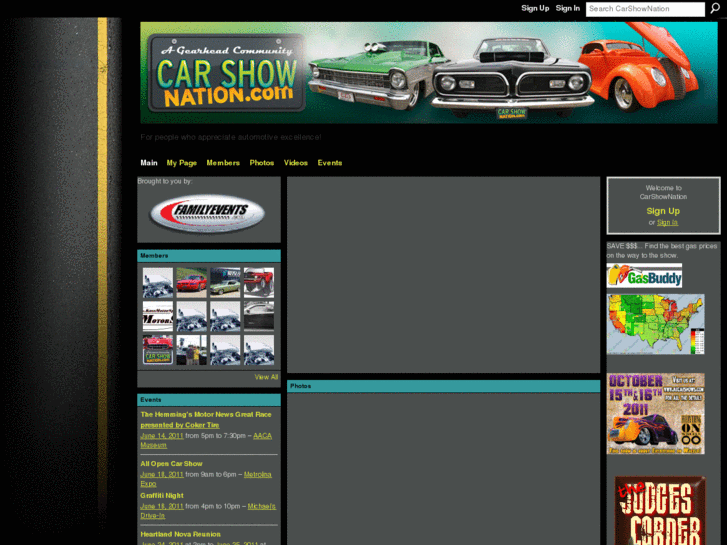The image size is (727, 545).
Task: Open Hemming's Motor News Great Race event
Action: pos(206,419)
